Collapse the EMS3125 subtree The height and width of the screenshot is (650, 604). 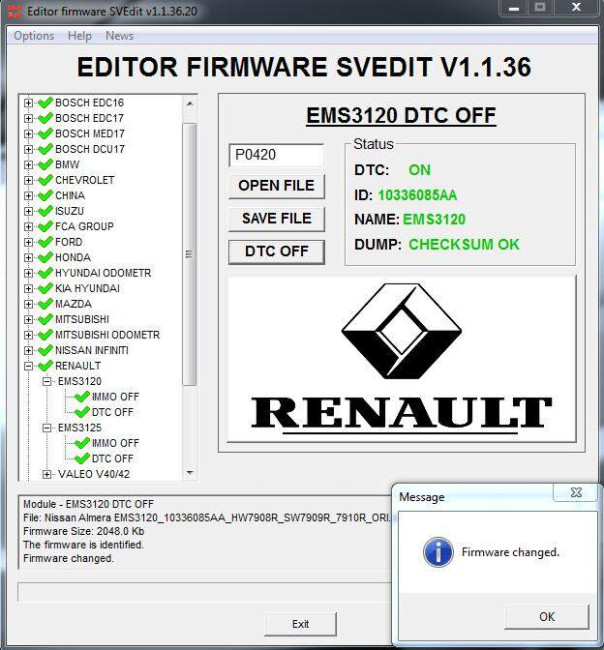click(x=47, y=428)
